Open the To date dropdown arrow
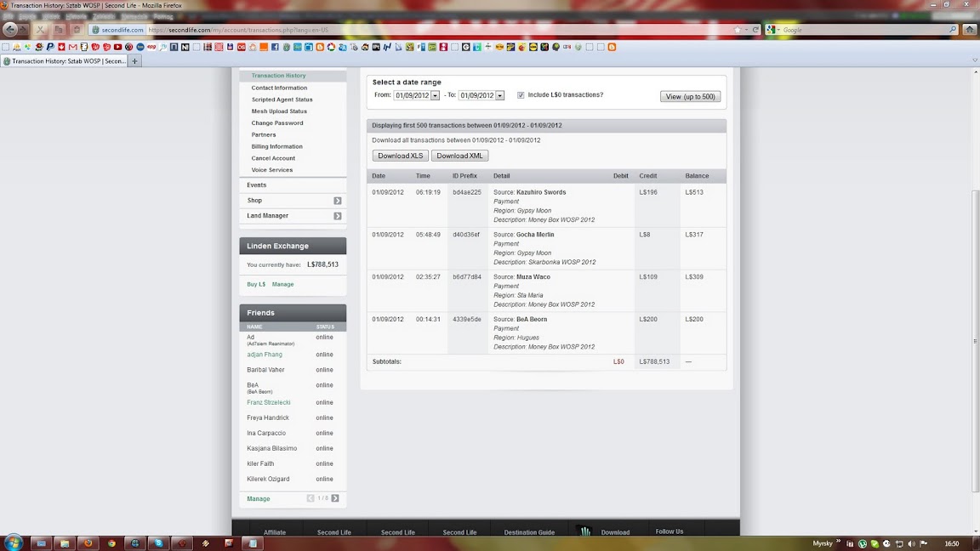The width and height of the screenshot is (980, 551). click(x=500, y=95)
